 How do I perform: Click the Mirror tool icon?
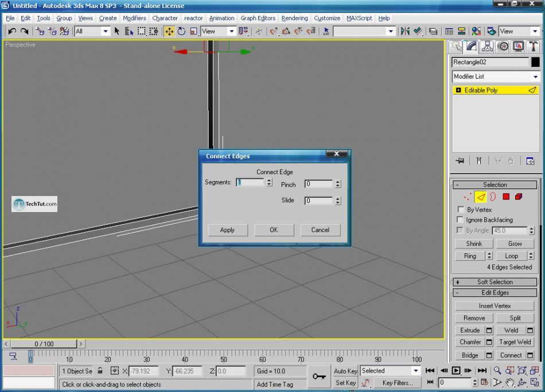(405, 32)
